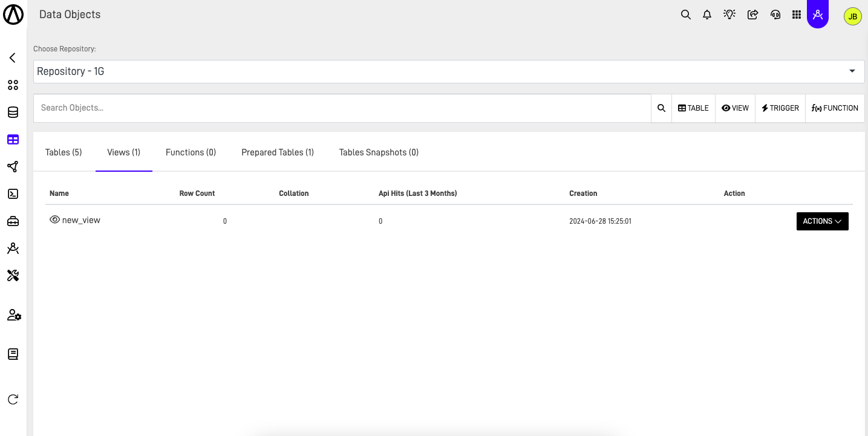Select the Data Objects table icon in the sidebar
This screenshot has height=436, width=868.
[x=13, y=140]
